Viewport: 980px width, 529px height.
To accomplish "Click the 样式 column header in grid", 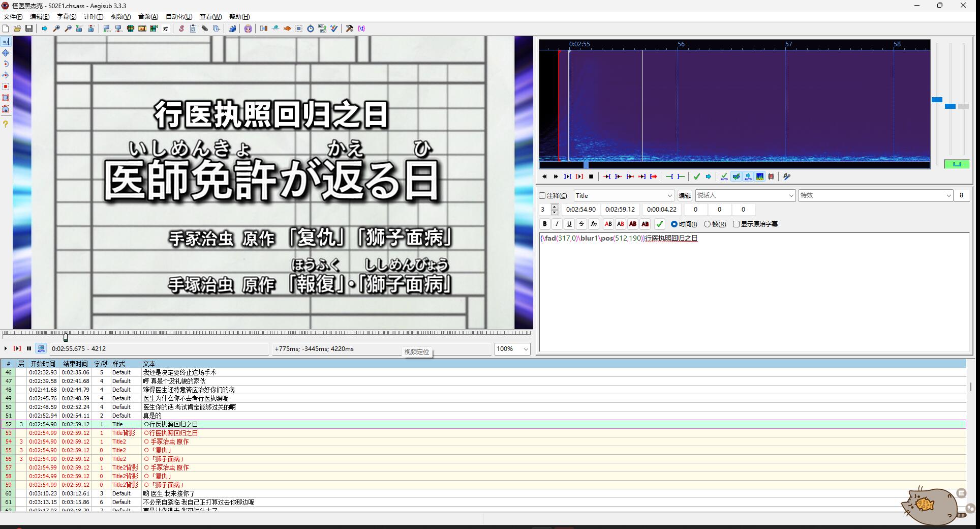I will pos(126,364).
